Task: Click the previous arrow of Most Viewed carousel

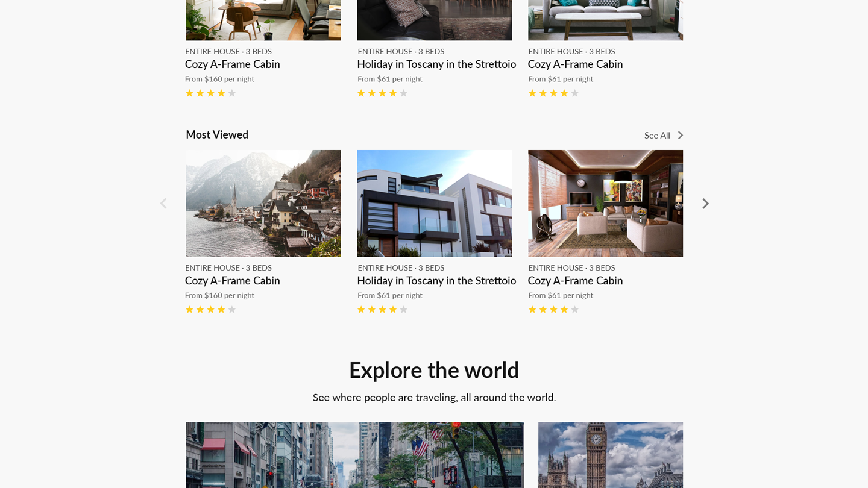Action: point(163,204)
